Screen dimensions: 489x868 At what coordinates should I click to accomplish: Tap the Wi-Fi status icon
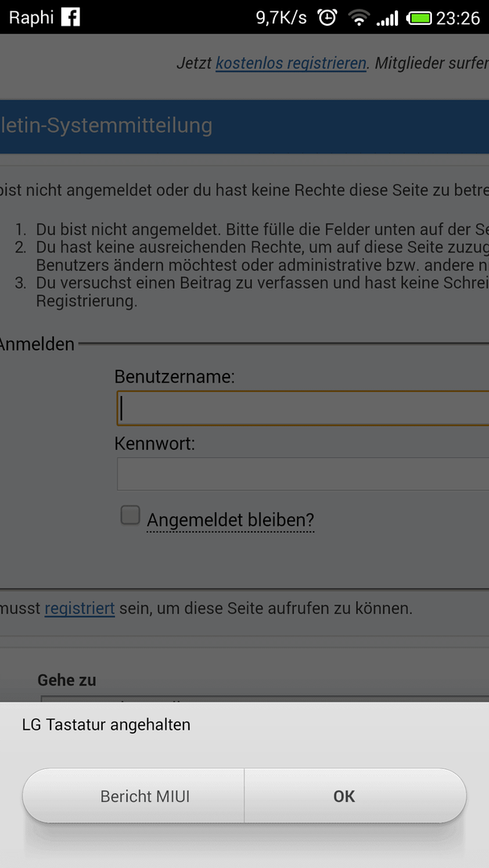click(x=359, y=18)
